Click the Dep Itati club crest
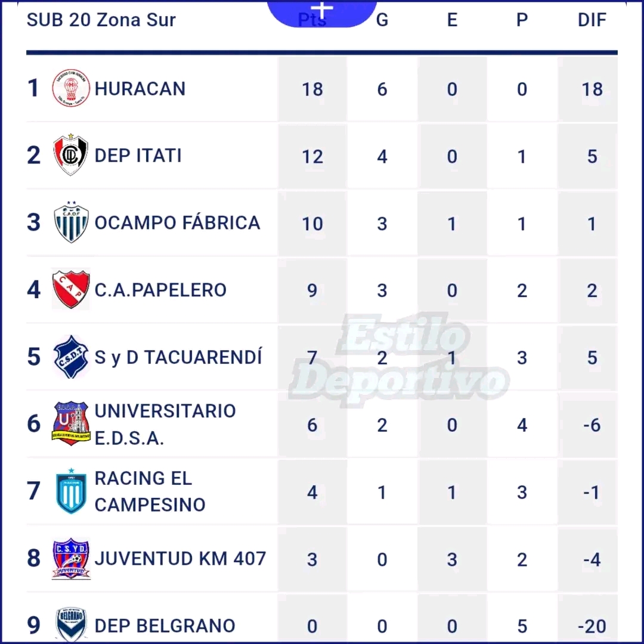644x644 pixels. click(x=71, y=156)
